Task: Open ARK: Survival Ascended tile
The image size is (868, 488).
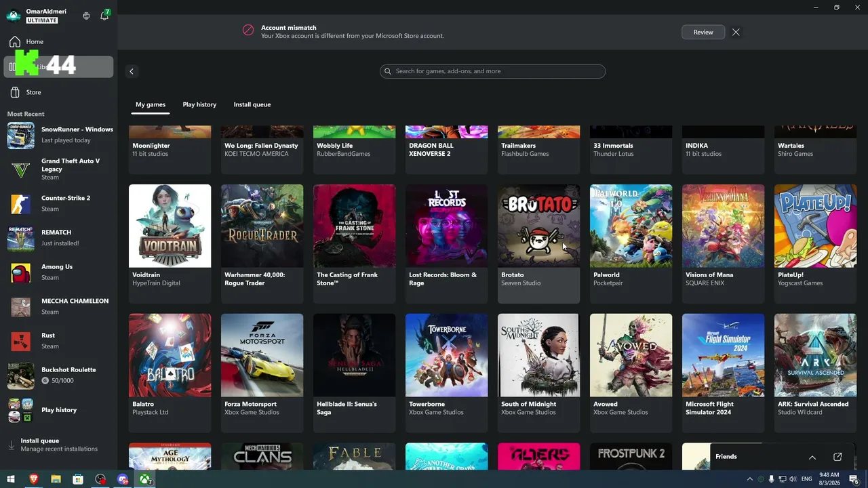Action: [815, 373]
